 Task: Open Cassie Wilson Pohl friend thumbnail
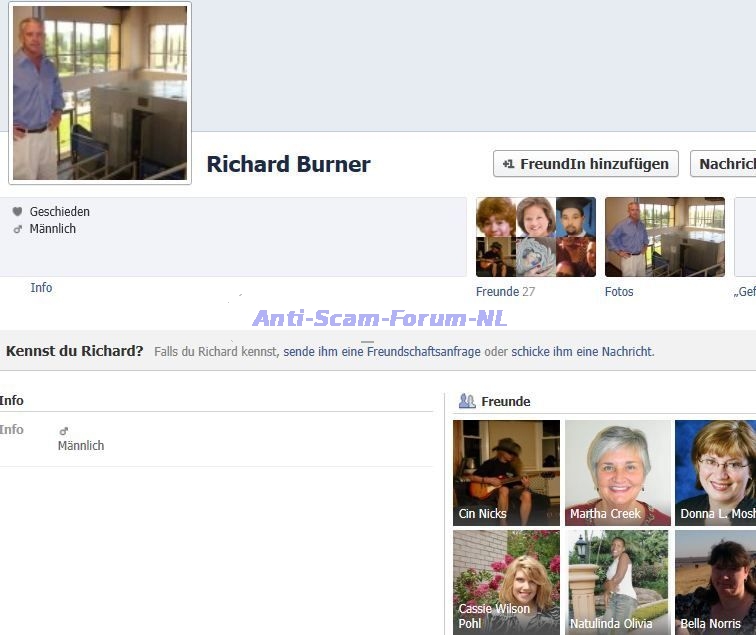506,582
